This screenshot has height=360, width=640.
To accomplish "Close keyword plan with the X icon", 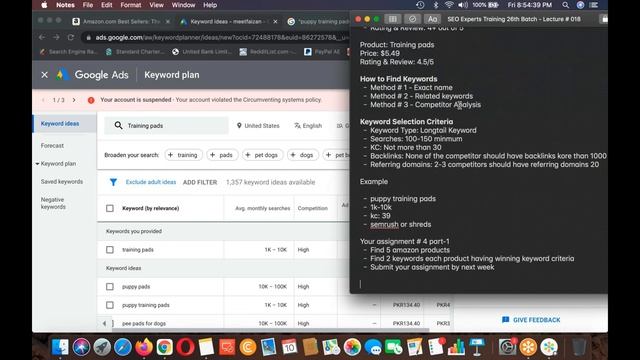I will point(44,75).
